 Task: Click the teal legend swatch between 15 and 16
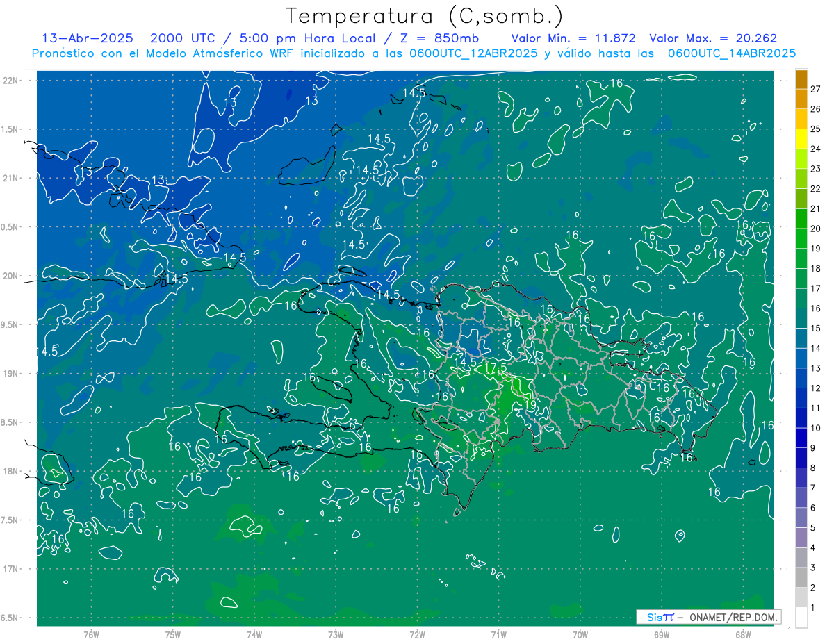(x=801, y=318)
